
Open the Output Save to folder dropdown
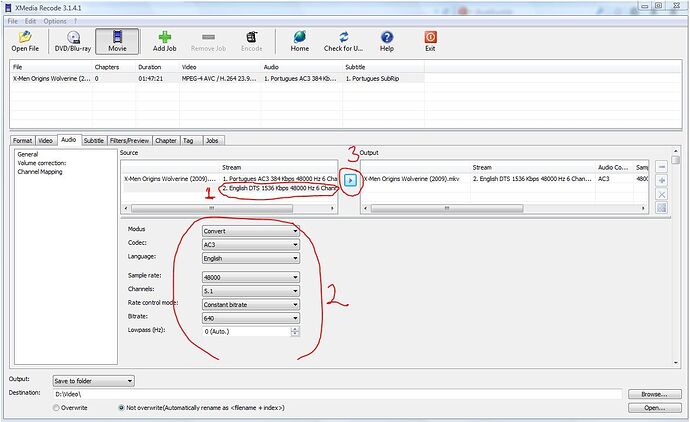point(94,381)
